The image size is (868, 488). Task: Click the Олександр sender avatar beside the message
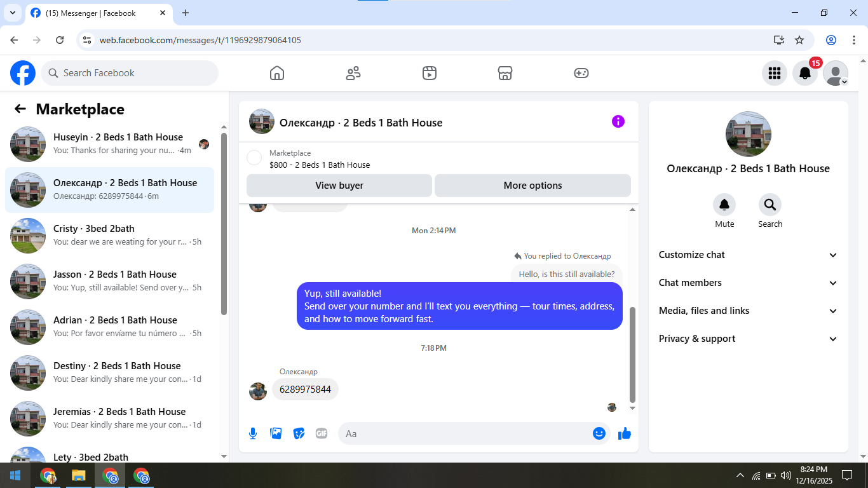tap(258, 391)
